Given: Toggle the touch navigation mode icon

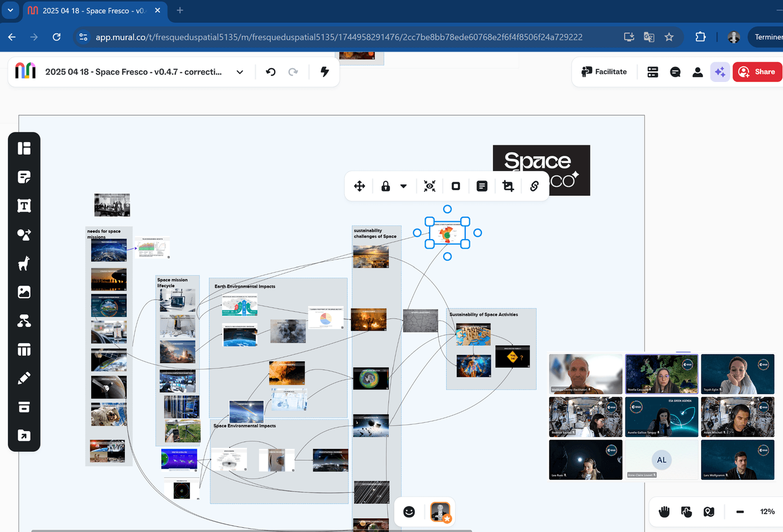Looking at the screenshot, I should click(686, 512).
